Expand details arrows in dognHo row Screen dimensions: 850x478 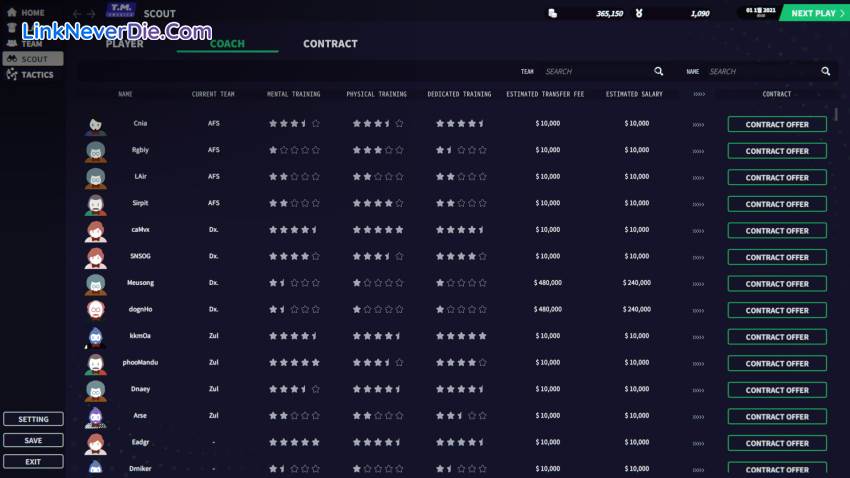tap(698, 310)
